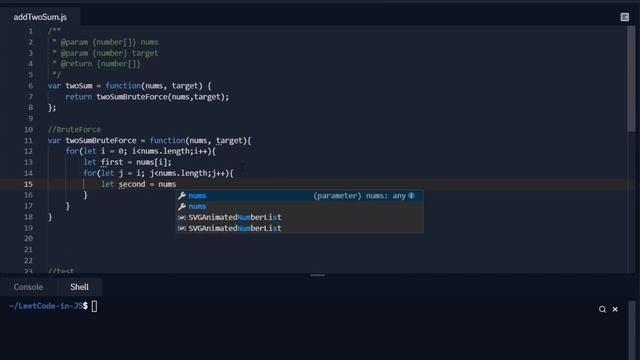Image resolution: width=640 pixels, height=360 pixels.
Task: Click 'let first = nums[i];' code line
Action: (127, 162)
